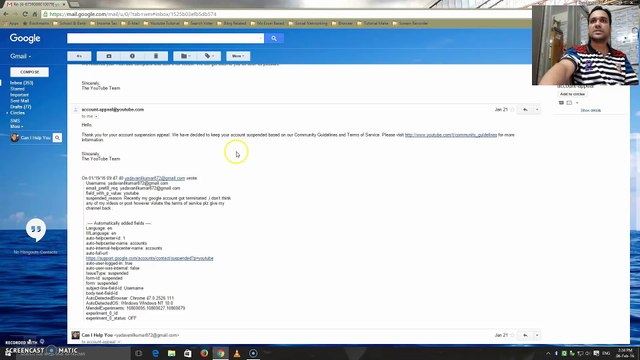The width and height of the screenshot is (640, 360).
Task: Open Microsoft Edge from the taskbar
Action: [156, 353]
